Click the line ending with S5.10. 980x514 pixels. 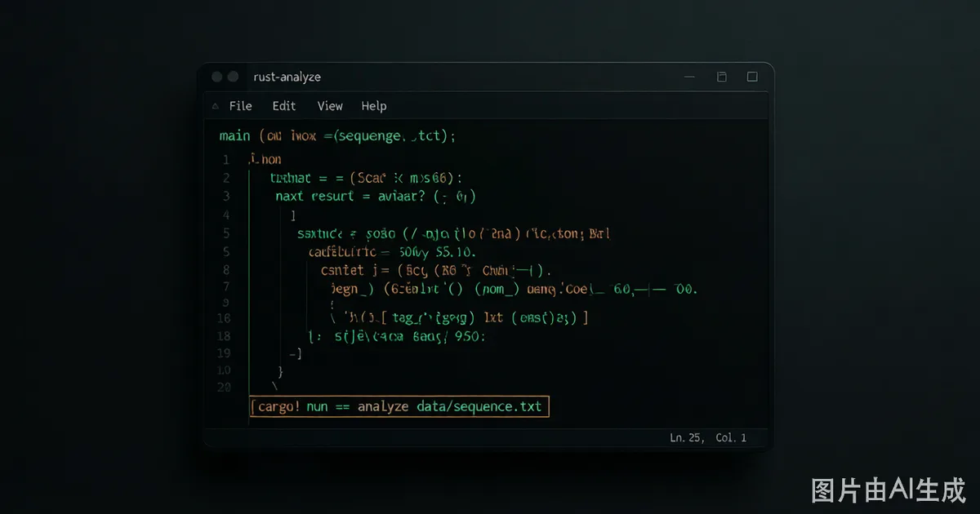[x=392, y=252]
